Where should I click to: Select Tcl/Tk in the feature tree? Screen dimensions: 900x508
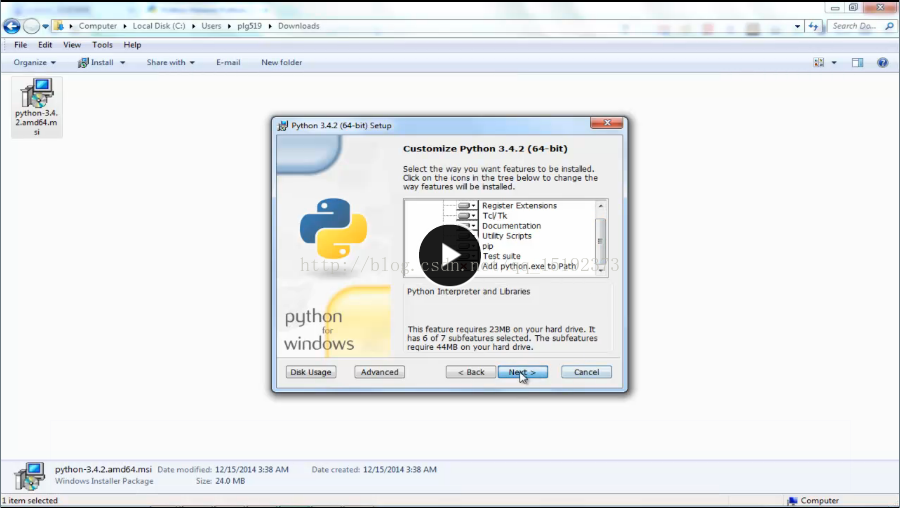click(x=495, y=216)
